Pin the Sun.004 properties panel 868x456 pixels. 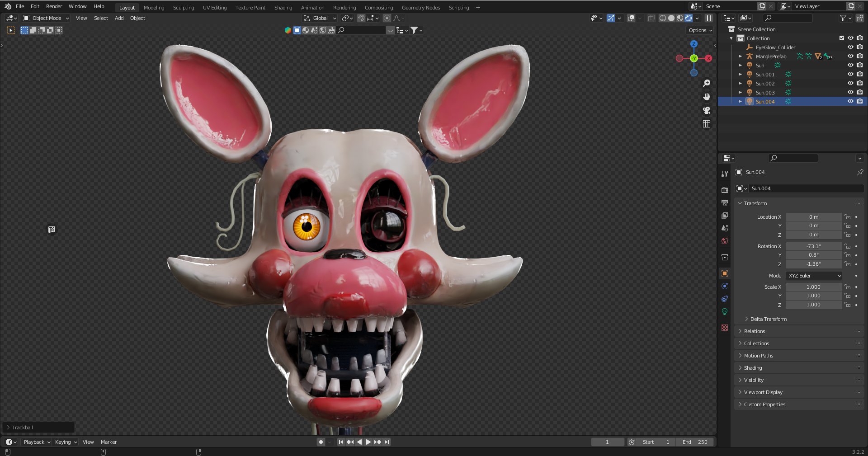tap(860, 172)
